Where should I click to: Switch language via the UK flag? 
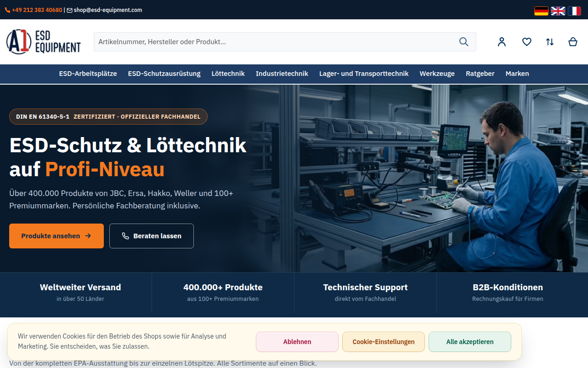(x=558, y=11)
